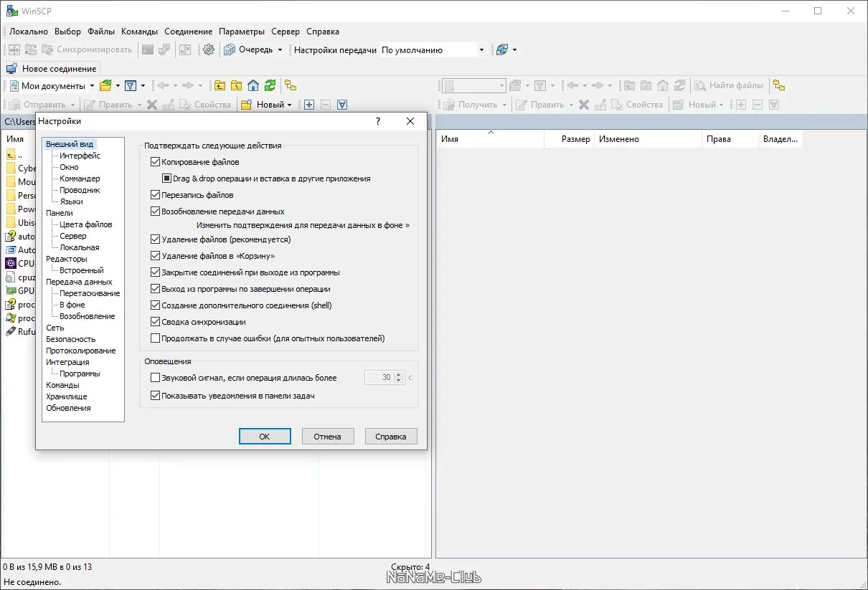Expand the Мои документы drive dropdown

click(92, 85)
